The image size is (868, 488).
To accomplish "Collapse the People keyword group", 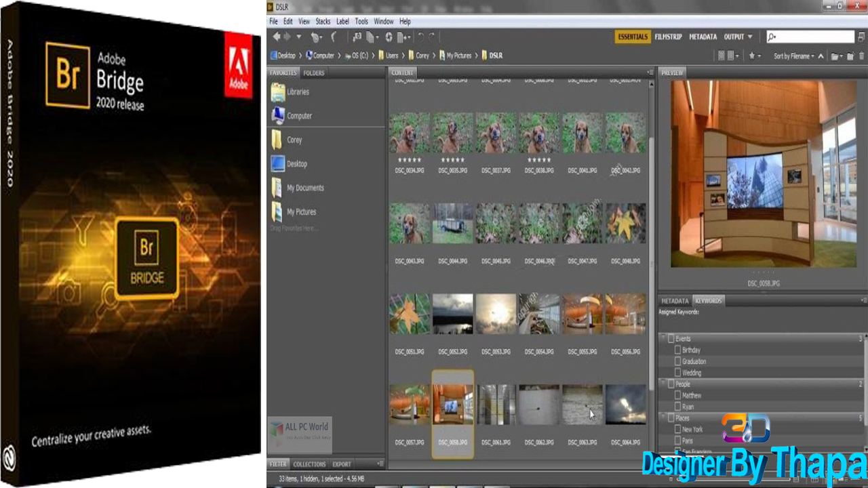I will click(664, 384).
